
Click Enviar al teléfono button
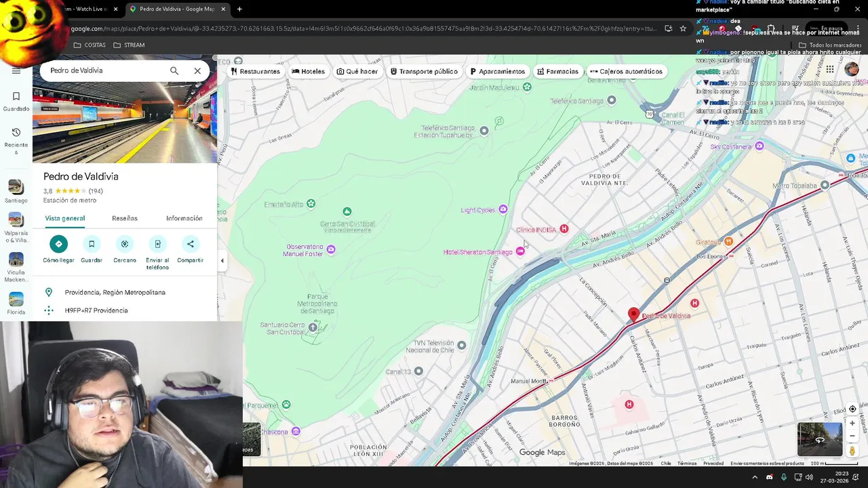click(x=157, y=244)
